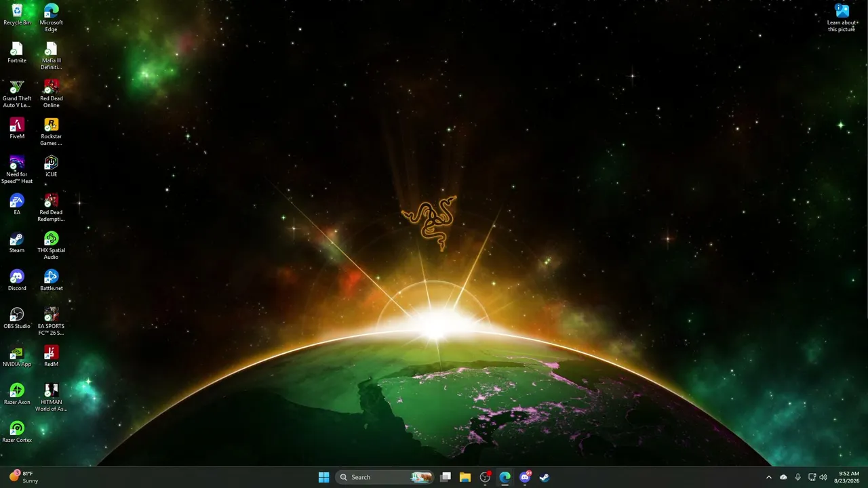
Task: Select the iCUE desktop shortcut
Action: point(51,167)
